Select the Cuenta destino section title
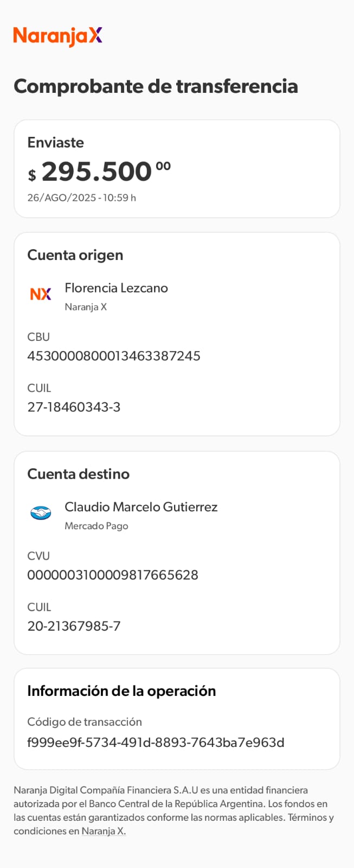The width and height of the screenshot is (354, 868). [79, 474]
